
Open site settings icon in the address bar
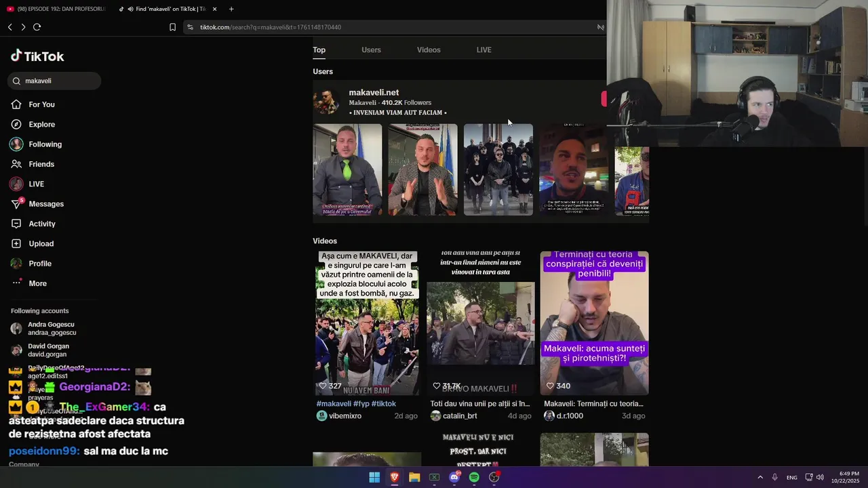191,27
